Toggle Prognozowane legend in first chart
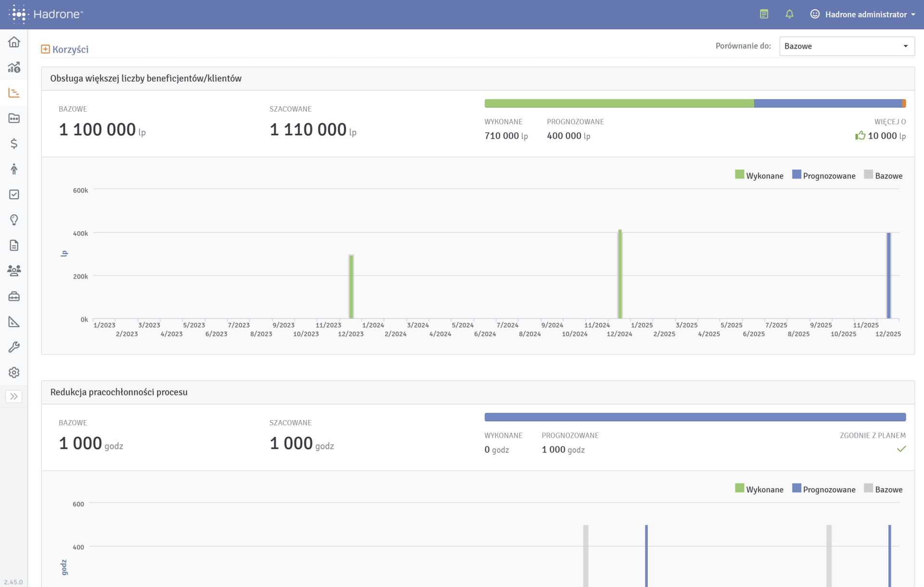924x587 pixels. [823, 176]
